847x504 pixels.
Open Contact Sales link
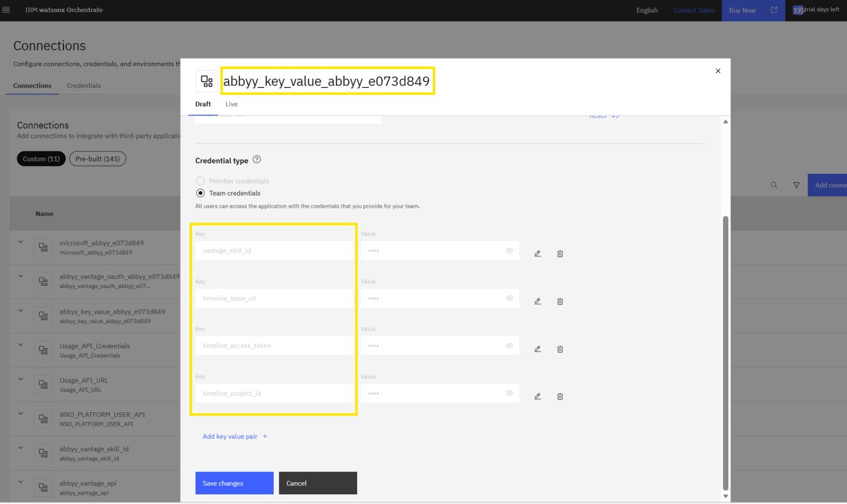click(x=694, y=10)
